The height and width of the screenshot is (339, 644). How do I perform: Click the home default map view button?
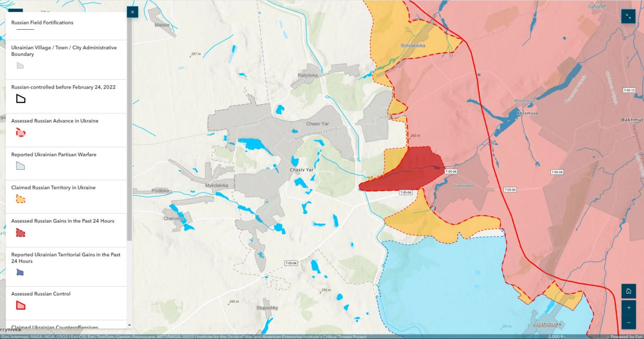(628, 291)
